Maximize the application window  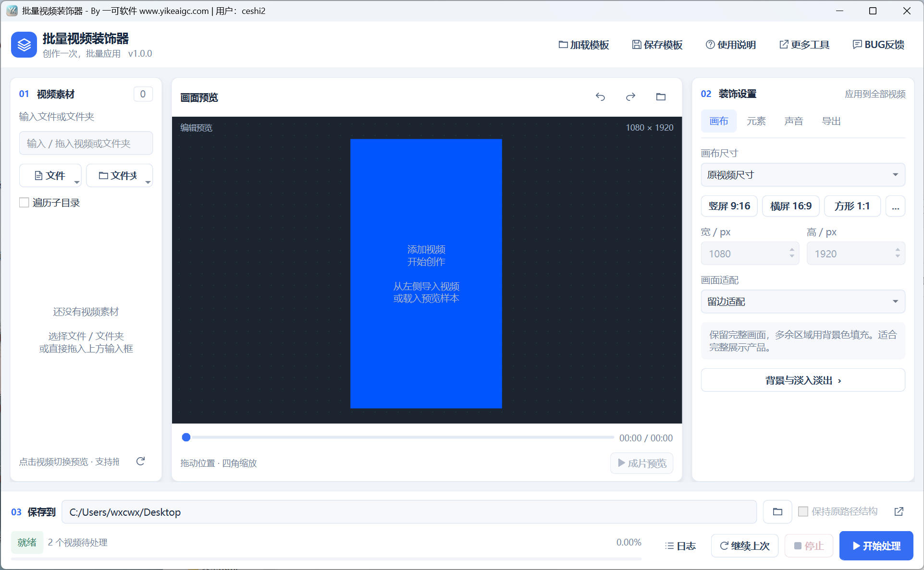coord(873,11)
